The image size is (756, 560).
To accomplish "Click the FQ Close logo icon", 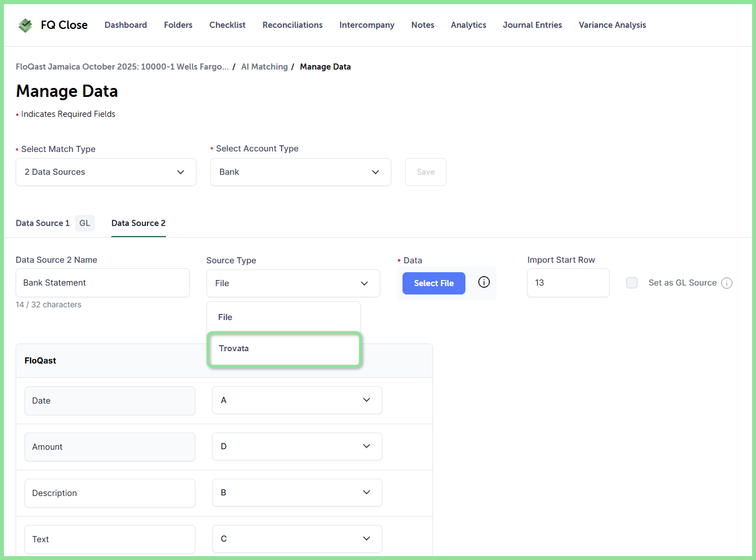I will click(x=25, y=25).
